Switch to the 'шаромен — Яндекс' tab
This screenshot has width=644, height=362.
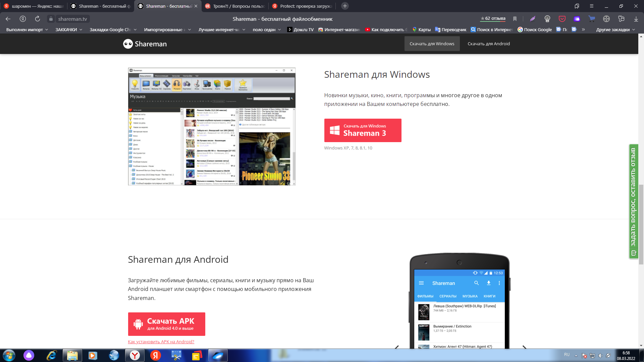click(34, 6)
